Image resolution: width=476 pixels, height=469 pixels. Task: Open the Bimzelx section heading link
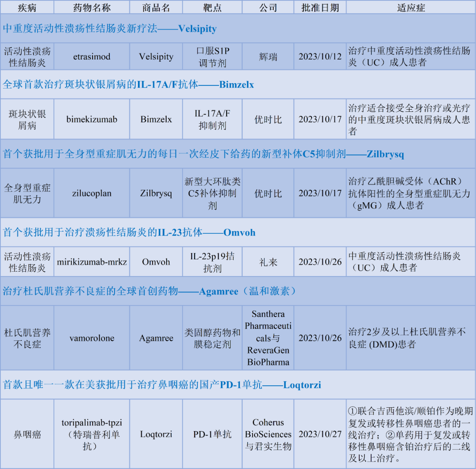coord(128,85)
